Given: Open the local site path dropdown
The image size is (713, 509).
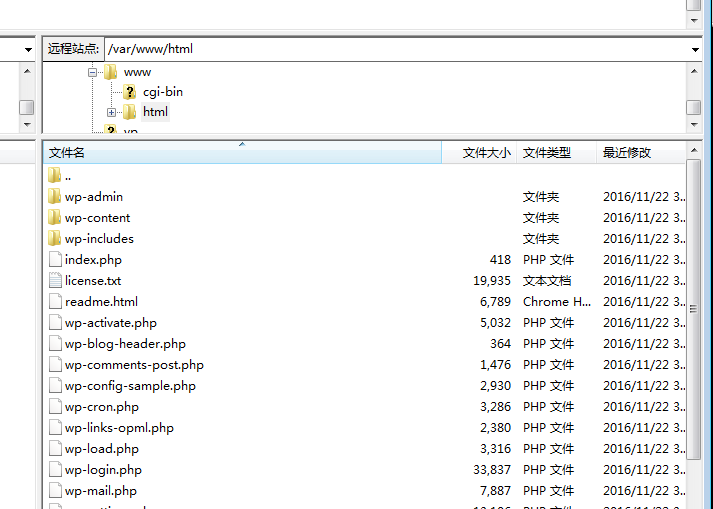Looking at the screenshot, I should coord(28,49).
